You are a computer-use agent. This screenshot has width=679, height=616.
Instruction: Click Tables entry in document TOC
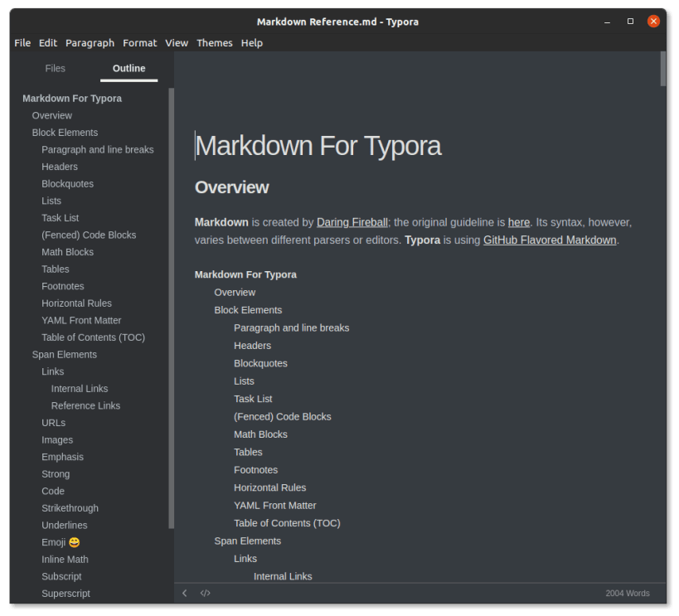(248, 452)
